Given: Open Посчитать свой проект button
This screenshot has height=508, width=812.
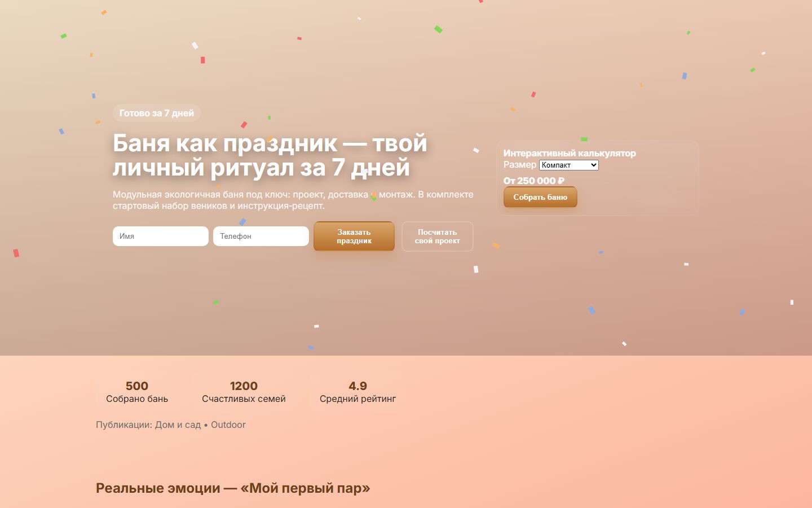Looking at the screenshot, I should click(438, 237).
